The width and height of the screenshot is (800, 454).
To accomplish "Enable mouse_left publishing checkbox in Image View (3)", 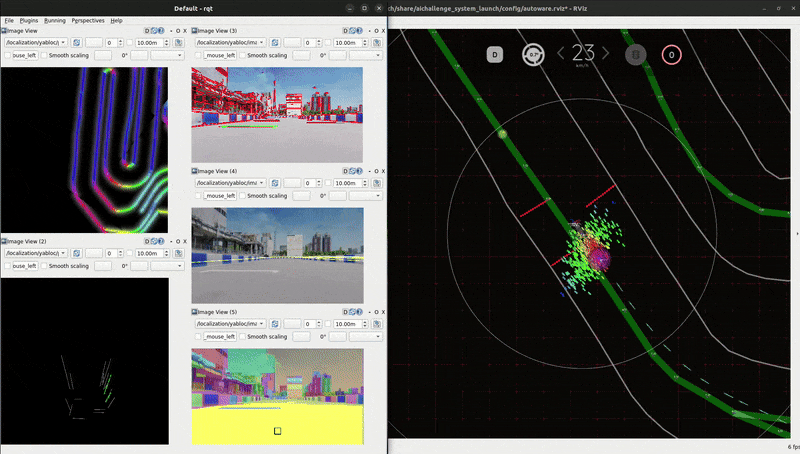I will tap(198, 55).
